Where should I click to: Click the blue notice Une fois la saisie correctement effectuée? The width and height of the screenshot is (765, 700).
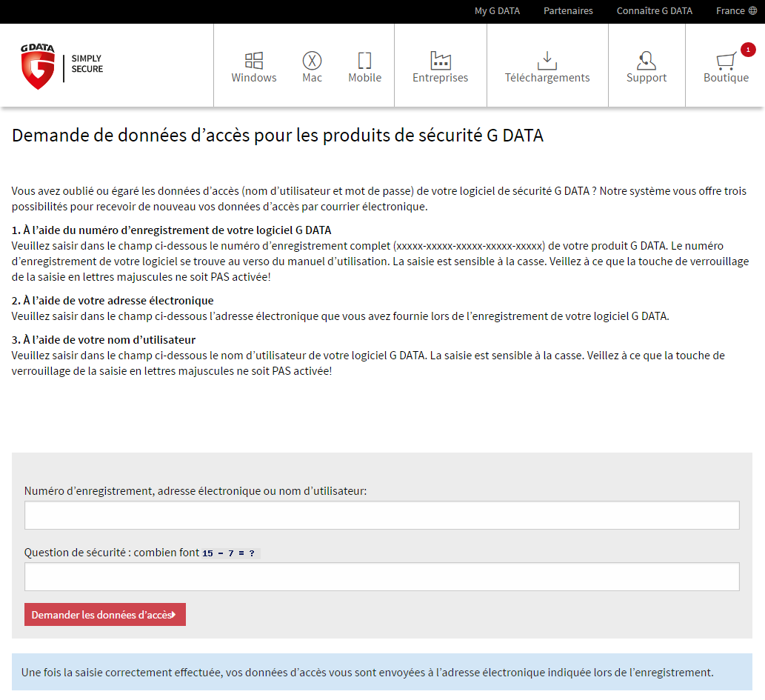pos(382,672)
